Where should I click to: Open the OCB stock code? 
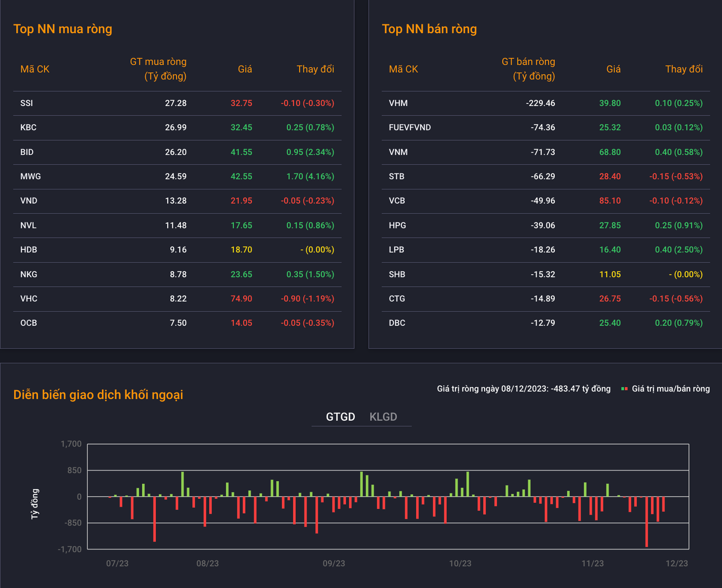tap(29, 323)
